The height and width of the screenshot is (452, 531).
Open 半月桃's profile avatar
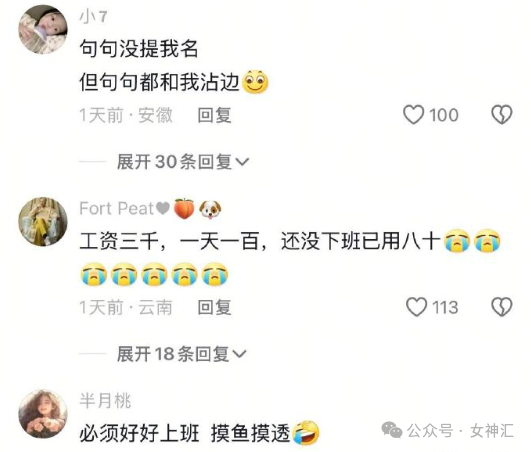(43, 414)
